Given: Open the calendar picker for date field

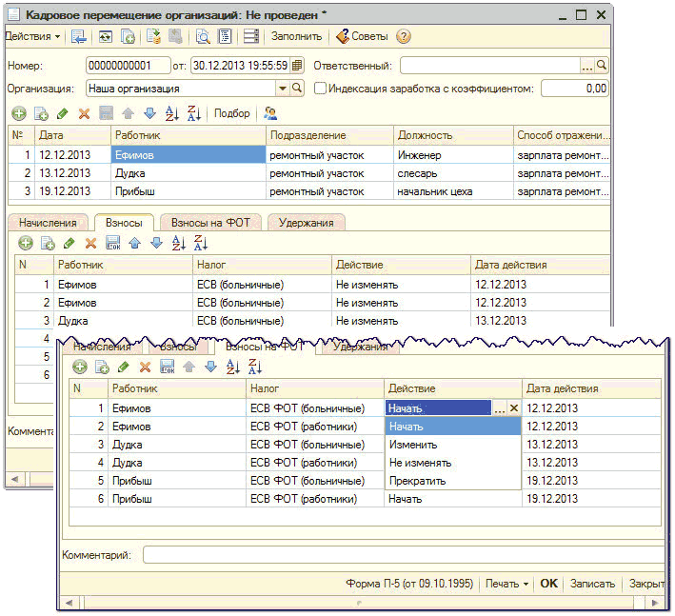Looking at the screenshot, I should click(x=297, y=66).
